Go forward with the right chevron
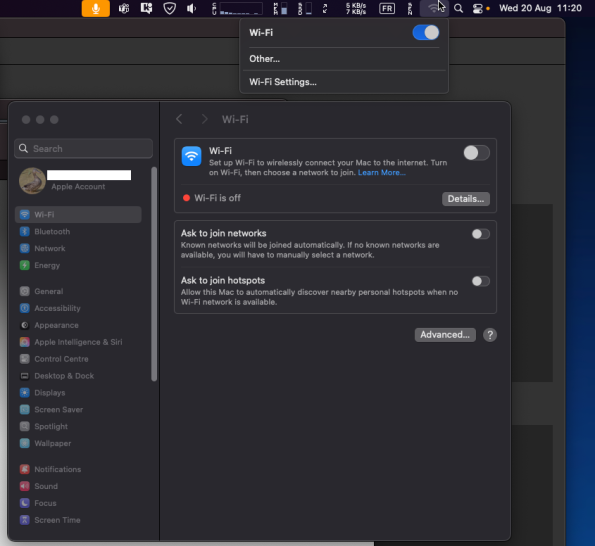The image size is (595, 546). (204, 119)
